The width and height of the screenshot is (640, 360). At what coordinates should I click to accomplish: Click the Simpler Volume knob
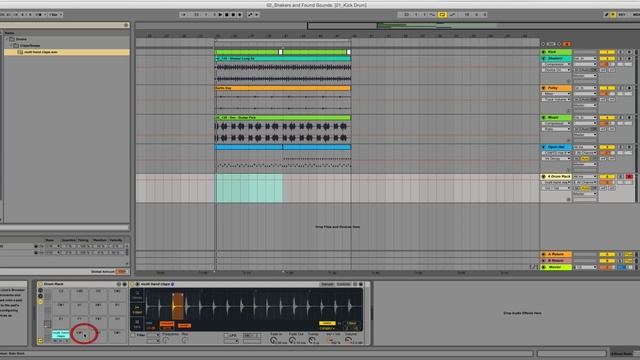tap(348, 339)
